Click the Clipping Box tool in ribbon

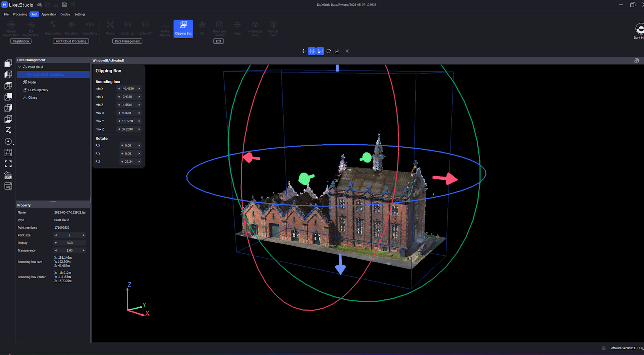[183, 29]
